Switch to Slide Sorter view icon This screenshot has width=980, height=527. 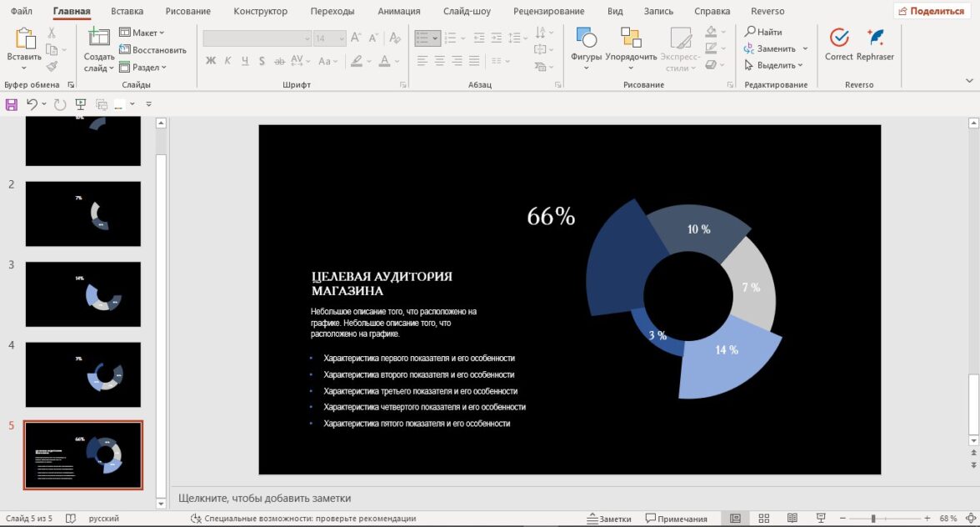(764, 519)
